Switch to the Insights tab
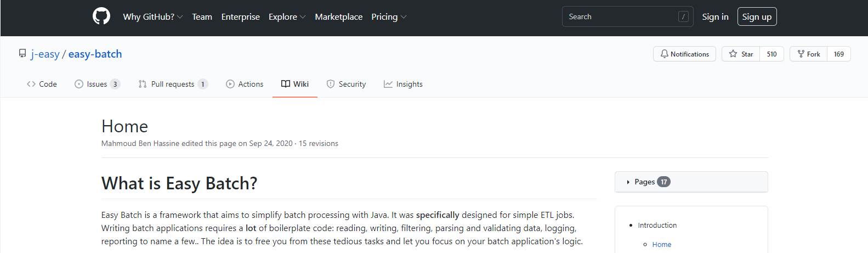The image size is (868, 253). click(403, 84)
